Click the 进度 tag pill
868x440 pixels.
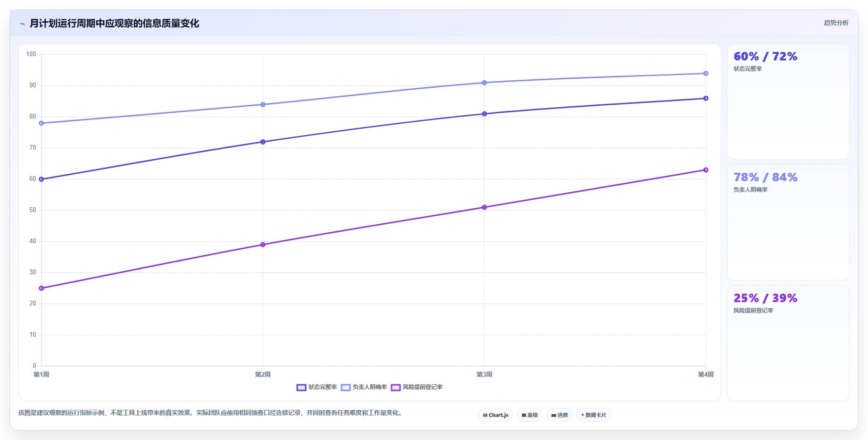coord(559,415)
